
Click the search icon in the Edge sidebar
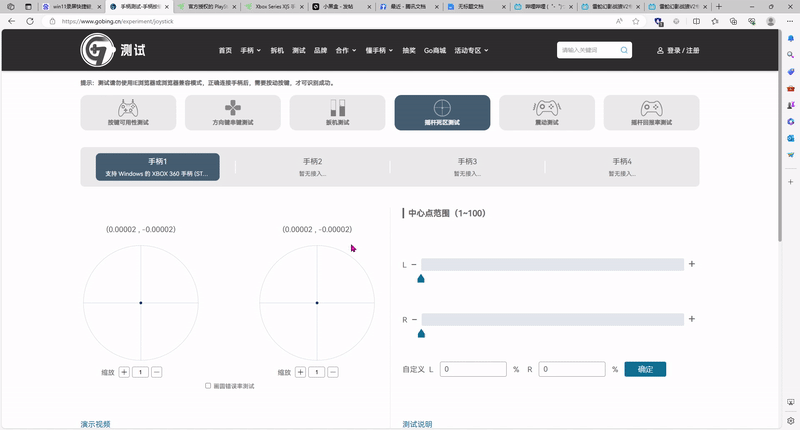click(791, 55)
